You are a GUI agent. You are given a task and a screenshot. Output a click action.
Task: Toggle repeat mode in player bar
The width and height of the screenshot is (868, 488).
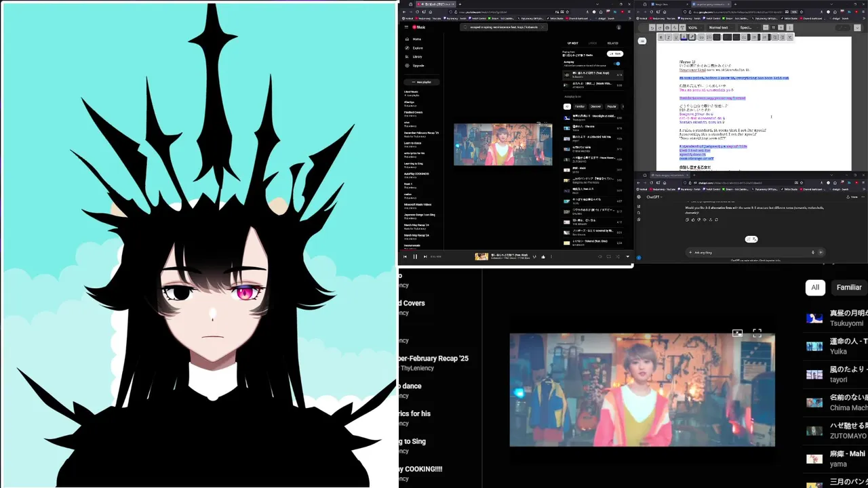pos(609,257)
